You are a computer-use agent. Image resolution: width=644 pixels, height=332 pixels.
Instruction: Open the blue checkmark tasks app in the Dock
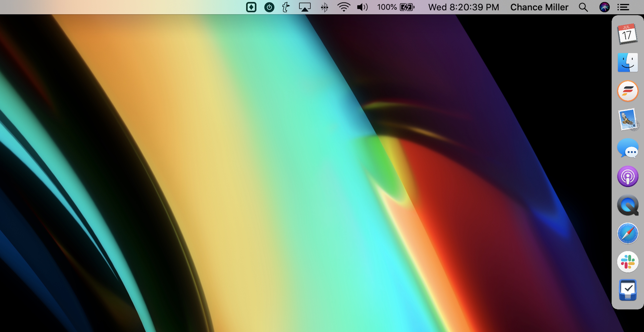coord(628,290)
